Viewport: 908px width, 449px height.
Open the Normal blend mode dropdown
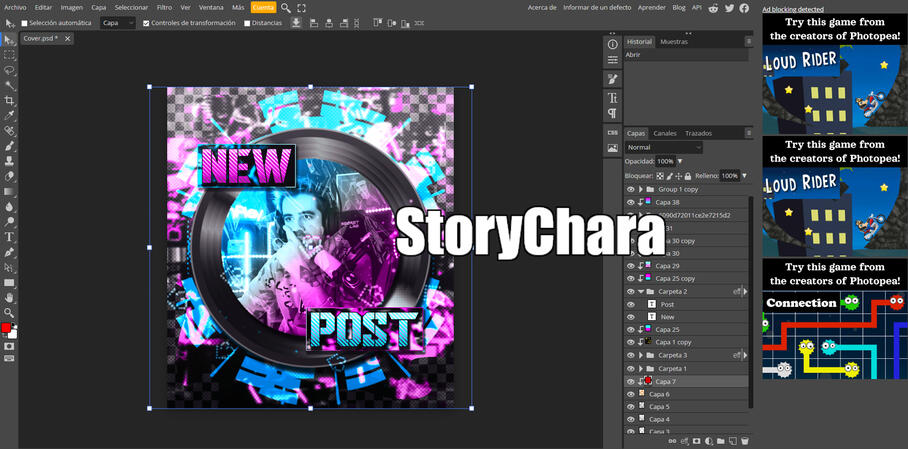click(663, 147)
